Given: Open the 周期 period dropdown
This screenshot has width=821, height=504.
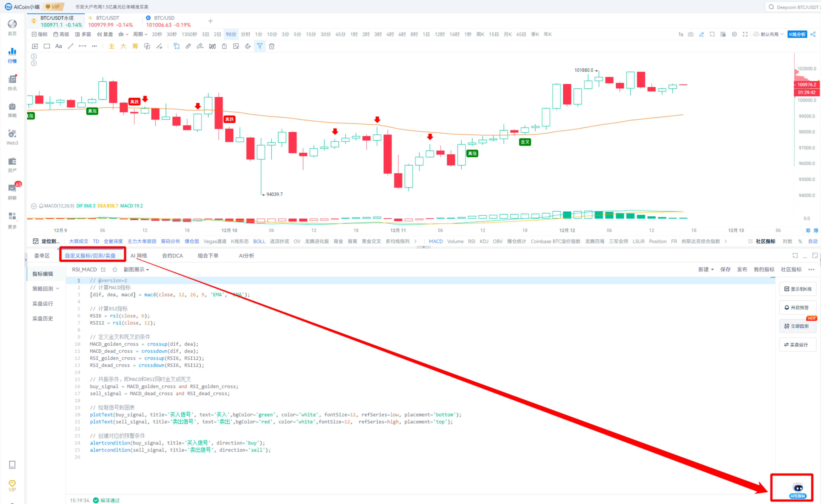Looking at the screenshot, I should 140,34.
